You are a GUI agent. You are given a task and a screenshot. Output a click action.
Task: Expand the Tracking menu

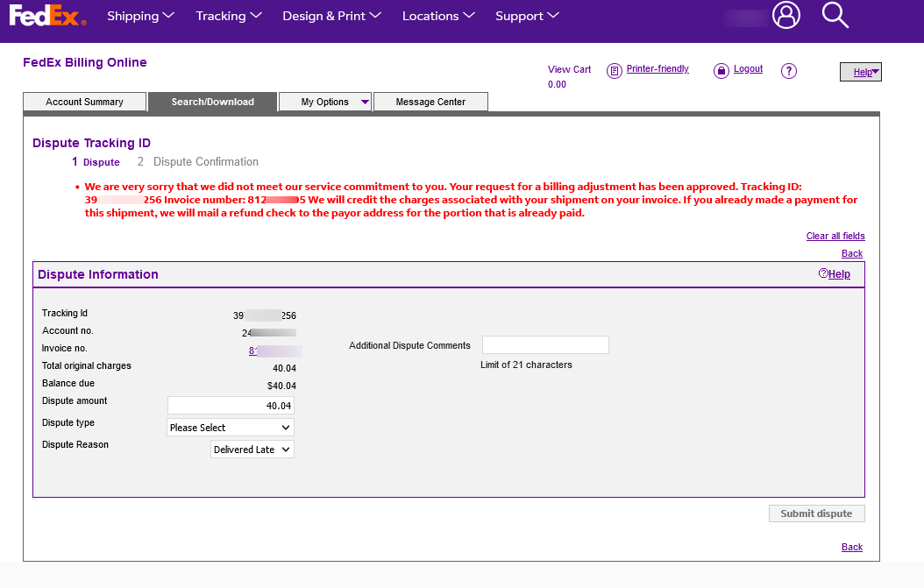[229, 16]
